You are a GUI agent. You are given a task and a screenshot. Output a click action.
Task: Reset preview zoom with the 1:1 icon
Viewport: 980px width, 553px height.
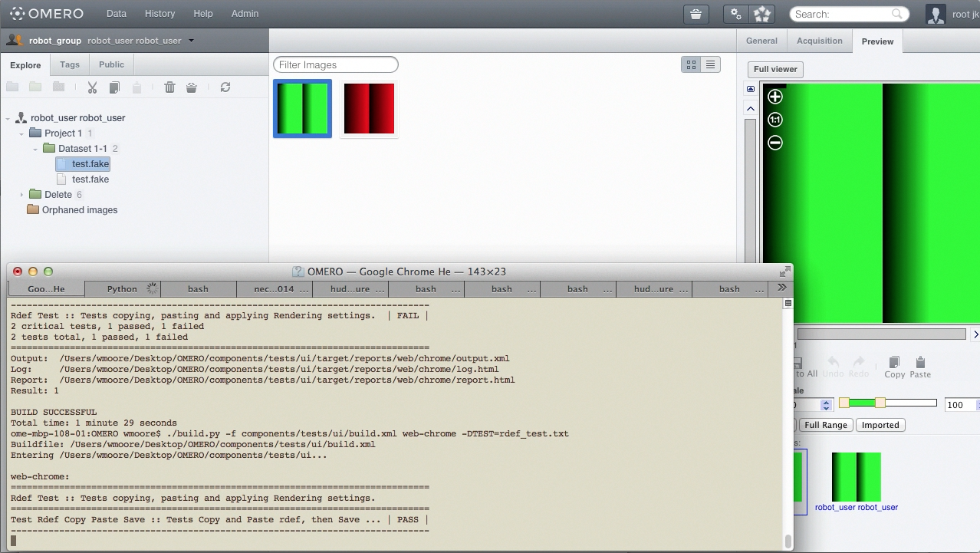click(x=775, y=120)
